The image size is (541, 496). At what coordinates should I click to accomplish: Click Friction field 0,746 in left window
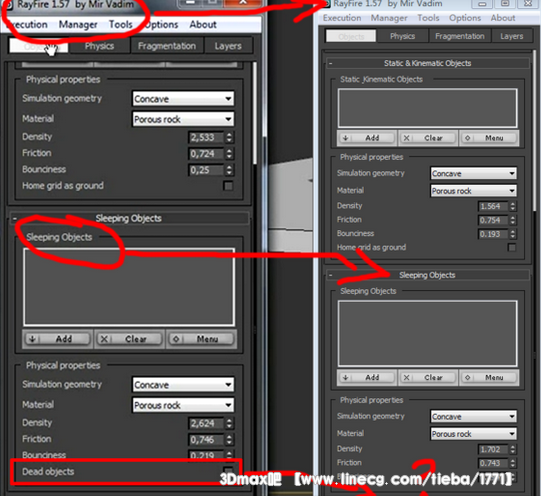[206, 439]
